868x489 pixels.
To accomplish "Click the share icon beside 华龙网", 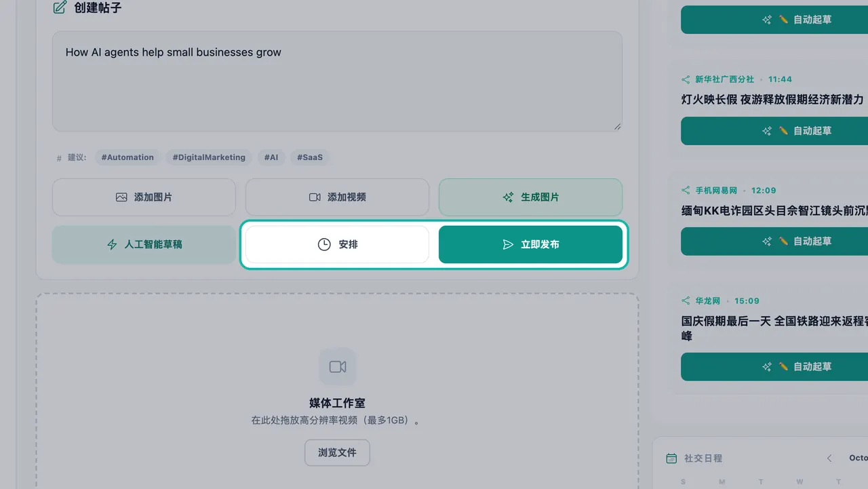I will click(686, 301).
